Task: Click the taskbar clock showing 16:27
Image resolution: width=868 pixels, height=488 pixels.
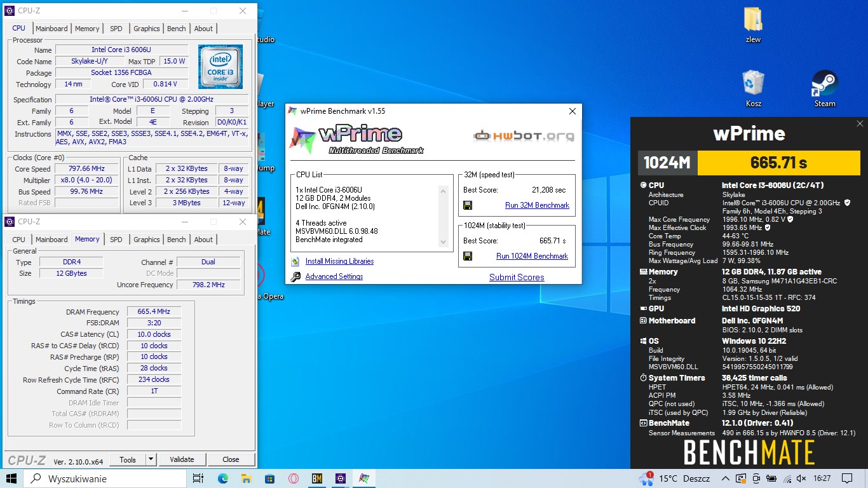Action: click(822, 478)
